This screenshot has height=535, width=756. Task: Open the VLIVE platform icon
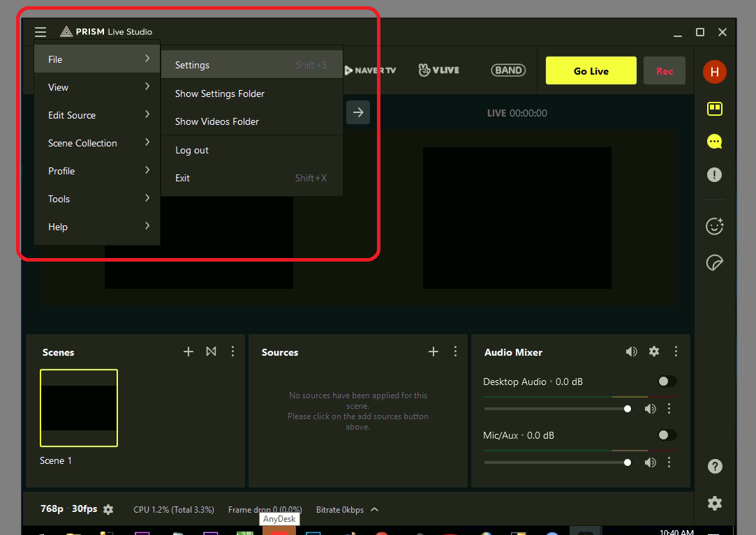[438, 70]
